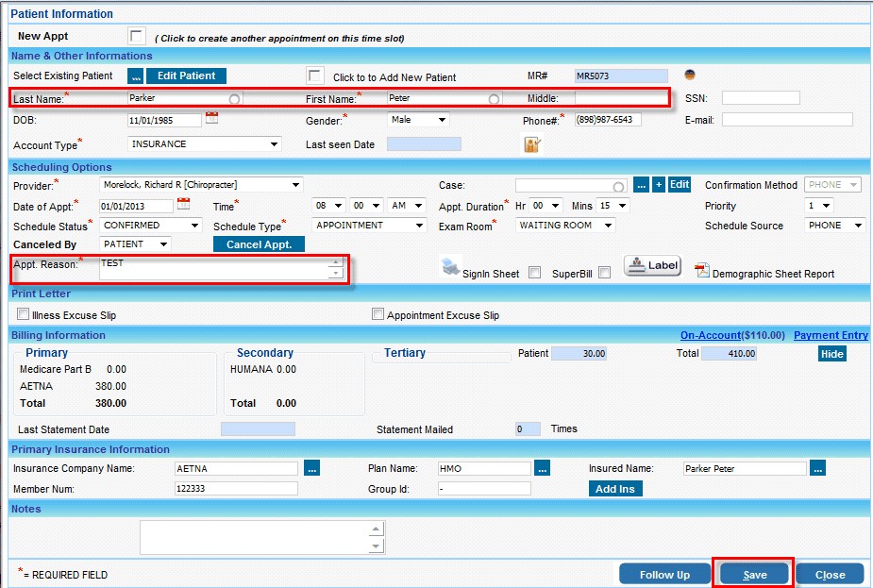Open the Date of Appt calendar icon
This screenshot has width=873, height=588.
pyautogui.click(x=183, y=205)
